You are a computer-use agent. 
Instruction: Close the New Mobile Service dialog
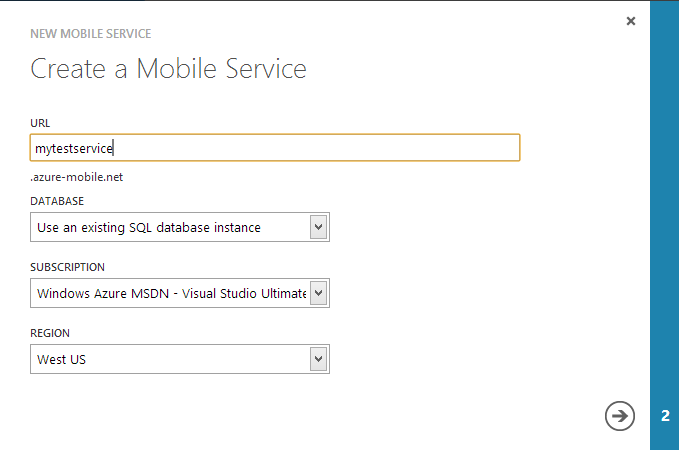[x=630, y=21]
